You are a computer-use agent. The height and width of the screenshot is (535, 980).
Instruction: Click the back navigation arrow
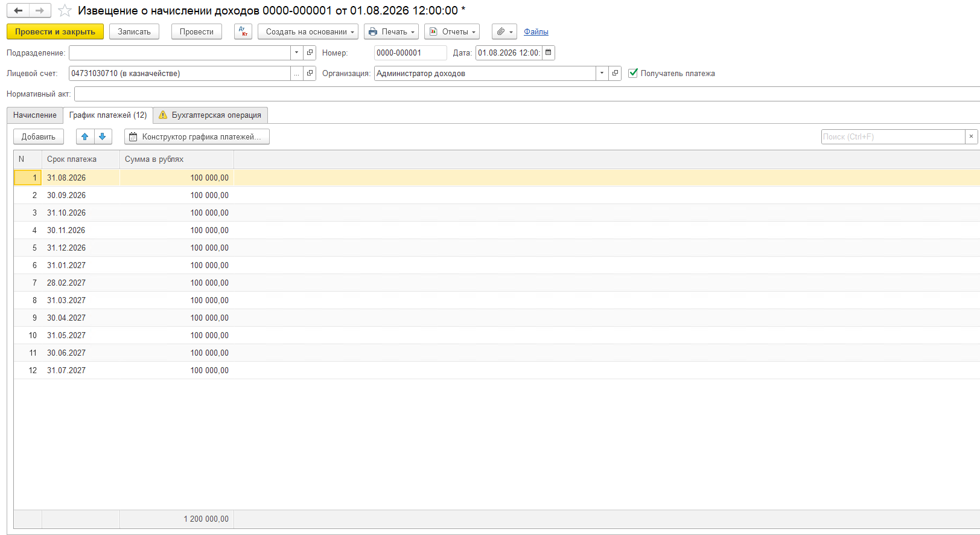[x=18, y=10]
